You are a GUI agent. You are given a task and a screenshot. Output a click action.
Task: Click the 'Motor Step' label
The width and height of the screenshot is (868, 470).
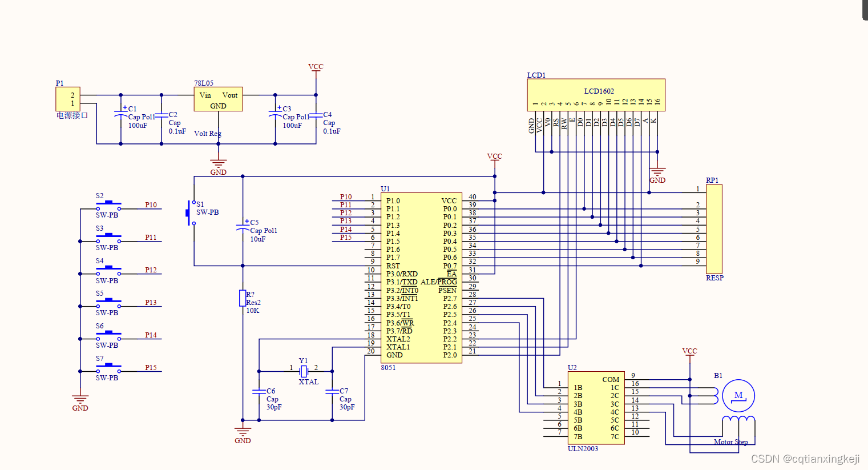pos(730,442)
